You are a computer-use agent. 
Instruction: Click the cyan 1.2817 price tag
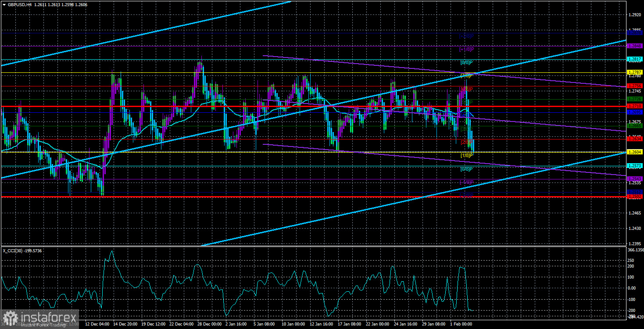coord(635,59)
